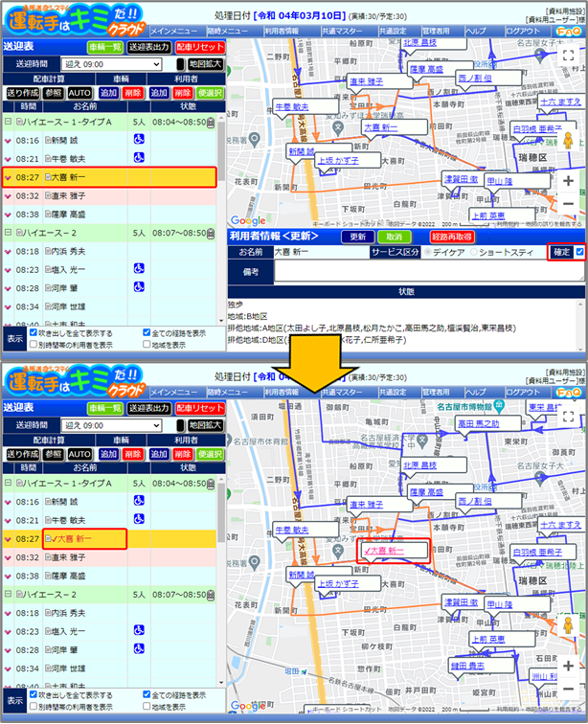Click the 車輌一覧 button in upper screen
588x724 pixels.
pyautogui.click(x=104, y=47)
